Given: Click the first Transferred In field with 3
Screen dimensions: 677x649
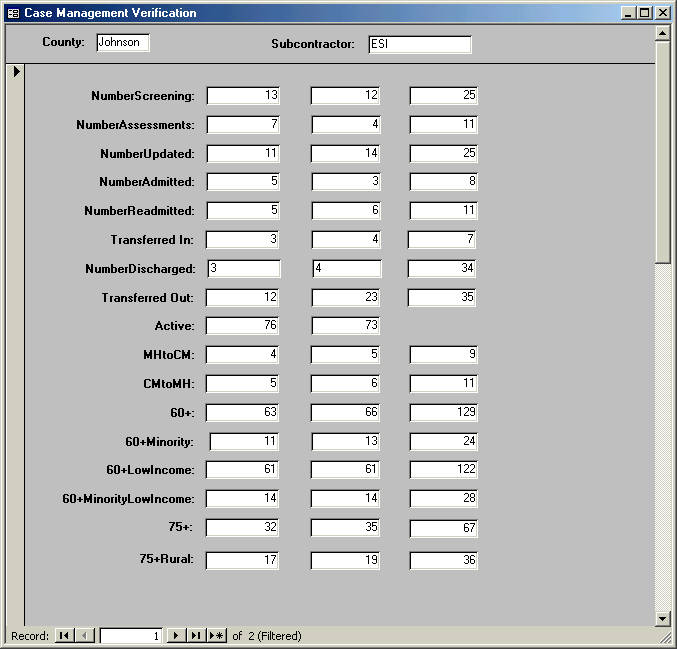Looking at the screenshot, I should 243,240.
